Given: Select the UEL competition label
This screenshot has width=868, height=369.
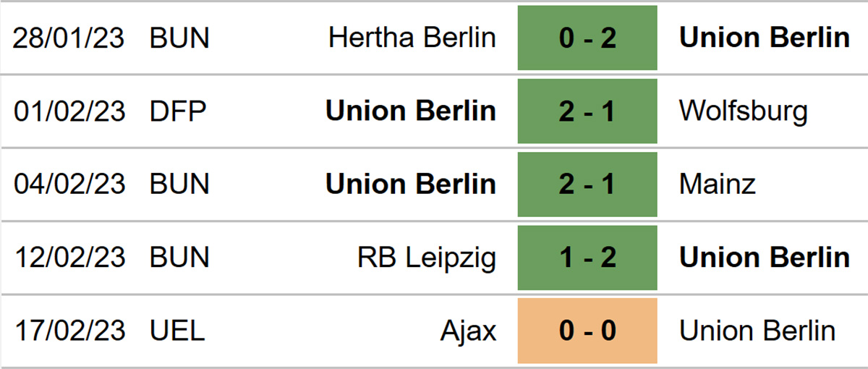Looking at the screenshot, I should pyautogui.click(x=178, y=331).
